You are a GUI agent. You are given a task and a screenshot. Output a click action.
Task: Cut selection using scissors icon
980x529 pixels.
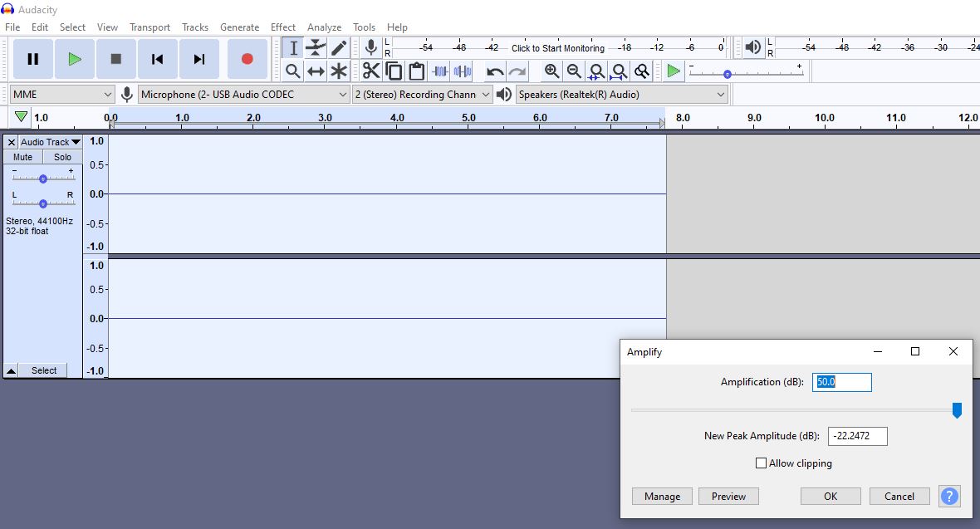pos(371,71)
